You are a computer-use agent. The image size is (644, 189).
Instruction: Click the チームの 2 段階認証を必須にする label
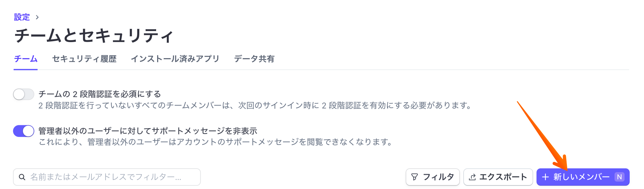coord(100,94)
